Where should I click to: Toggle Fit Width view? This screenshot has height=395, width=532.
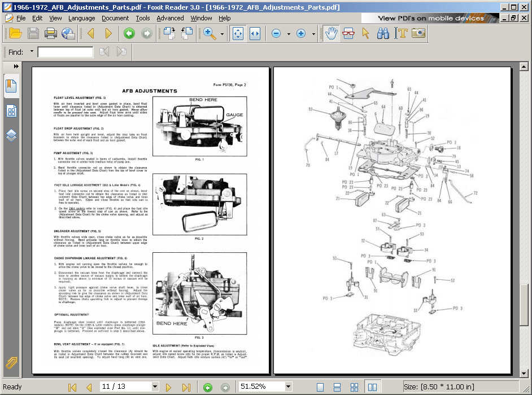point(255,33)
